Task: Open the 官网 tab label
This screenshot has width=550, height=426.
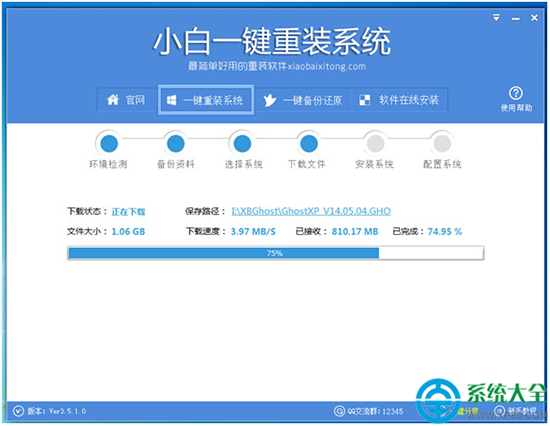Action: [135, 100]
